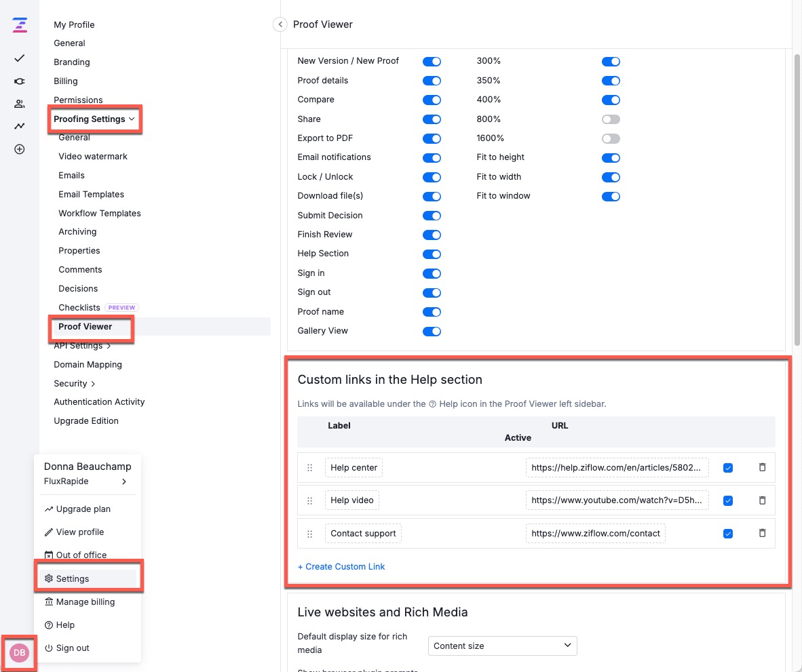The height and width of the screenshot is (672, 802).
Task: Delete the Help center custom link
Action: [762, 467]
